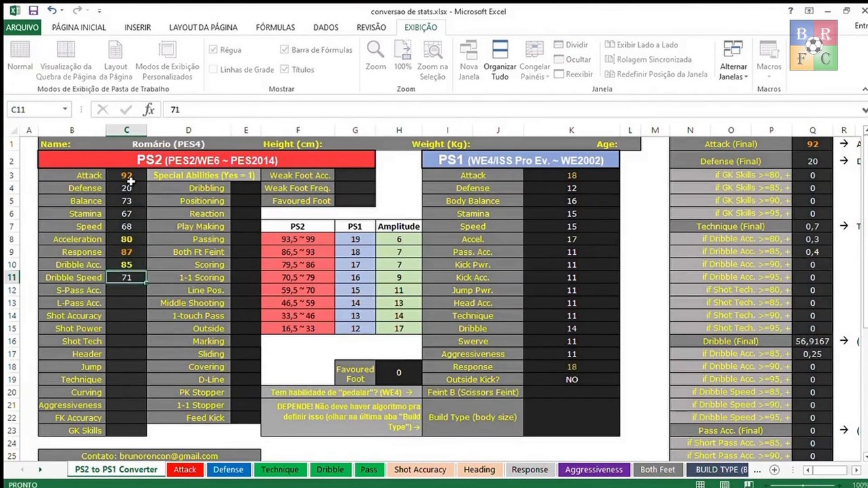This screenshot has height=488, width=868.
Task: Click cell with Romário (PES4) name
Action: tap(168, 144)
